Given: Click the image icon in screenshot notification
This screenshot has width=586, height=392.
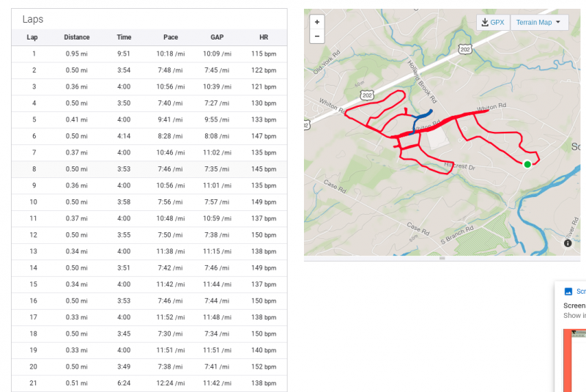Looking at the screenshot, I should coord(568,291).
